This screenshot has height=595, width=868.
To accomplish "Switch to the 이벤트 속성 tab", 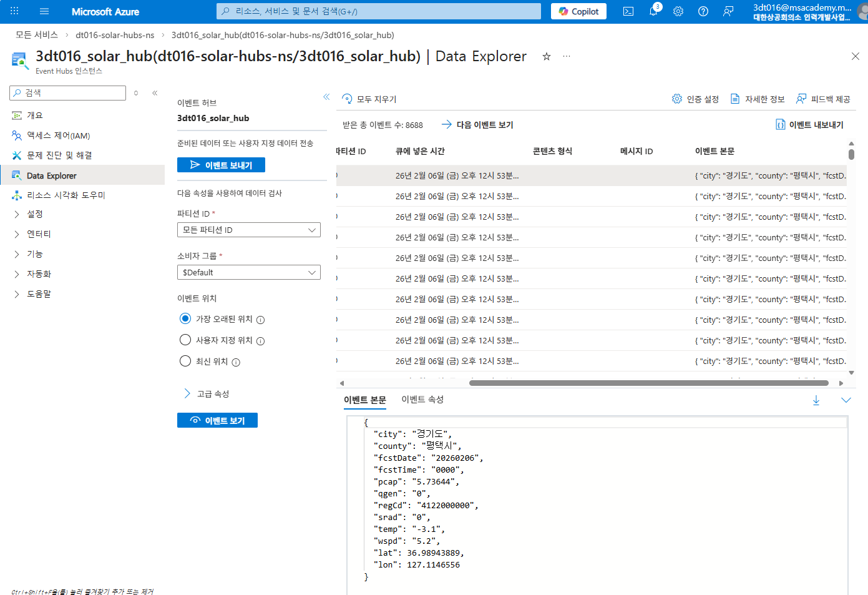I will 422,400.
